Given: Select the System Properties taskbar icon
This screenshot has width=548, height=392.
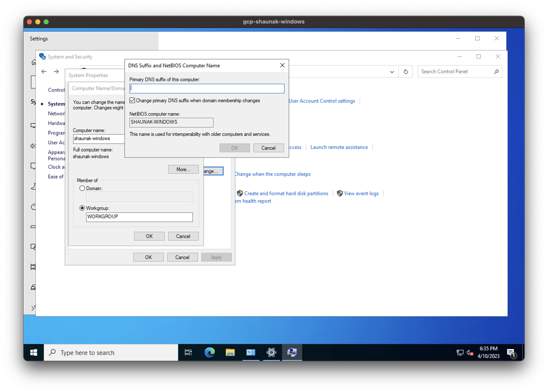Looking at the screenshot, I should point(292,352).
